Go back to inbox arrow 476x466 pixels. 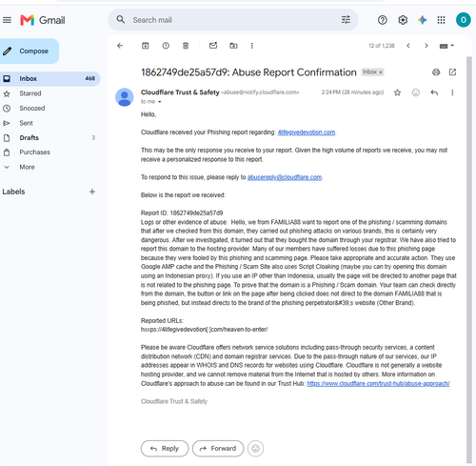120,46
